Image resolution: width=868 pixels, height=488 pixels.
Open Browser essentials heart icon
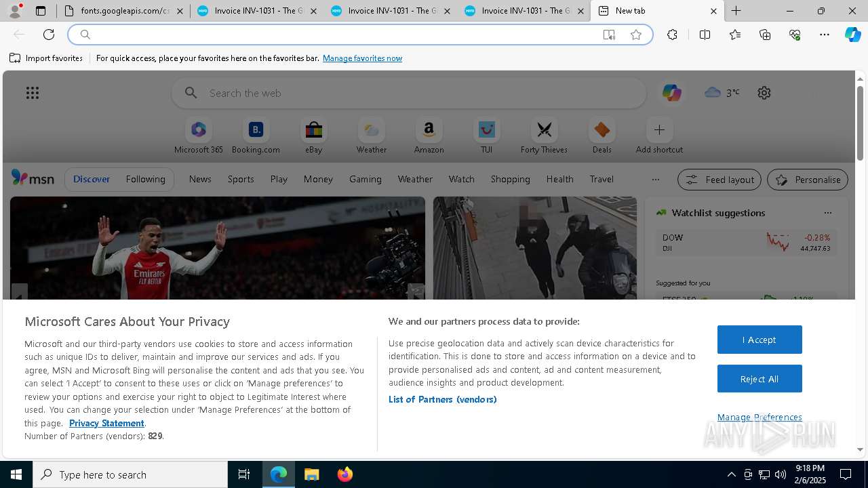coord(795,35)
